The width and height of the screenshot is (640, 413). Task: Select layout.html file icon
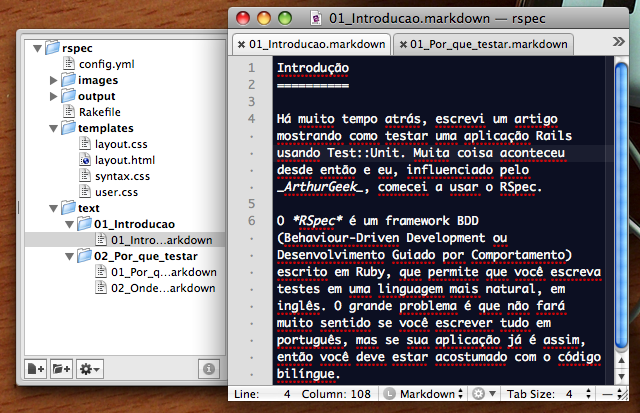coord(85,159)
